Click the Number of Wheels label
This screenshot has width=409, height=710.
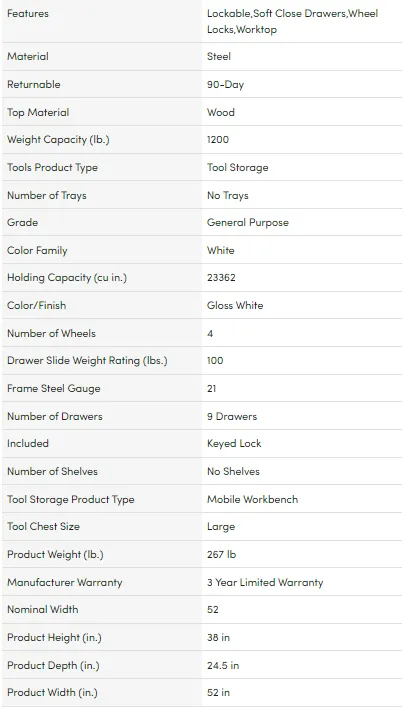pyautogui.click(x=52, y=333)
